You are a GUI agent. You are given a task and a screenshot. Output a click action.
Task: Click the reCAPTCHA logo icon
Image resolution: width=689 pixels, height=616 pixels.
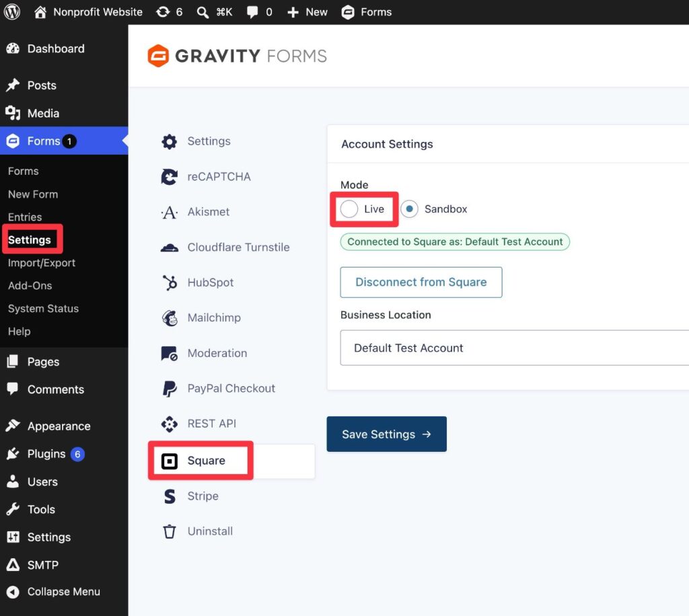pos(169,176)
